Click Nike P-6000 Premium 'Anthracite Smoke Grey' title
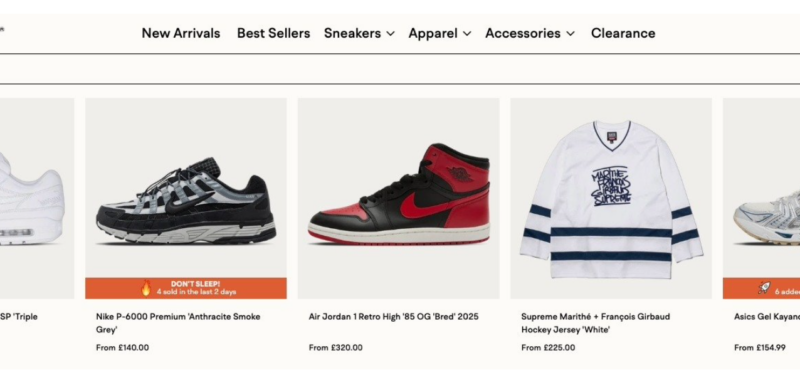The image size is (800, 380). [178, 323]
